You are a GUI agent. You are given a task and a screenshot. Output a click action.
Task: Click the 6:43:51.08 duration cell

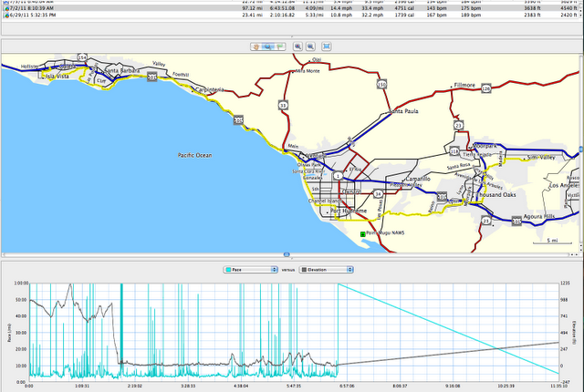click(282, 8)
